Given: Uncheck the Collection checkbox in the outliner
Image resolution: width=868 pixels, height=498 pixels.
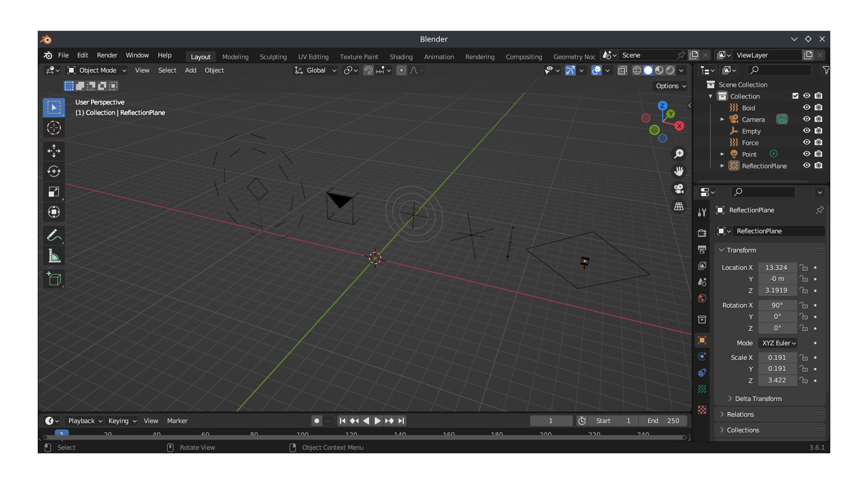Looking at the screenshot, I should tap(796, 96).
